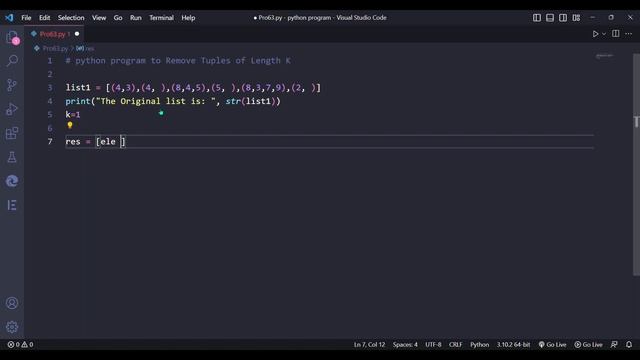Image resolution: width=640 pixels, height=360 pixels.
Task: Click line number 2 in gutter
Action: (50, 74)
